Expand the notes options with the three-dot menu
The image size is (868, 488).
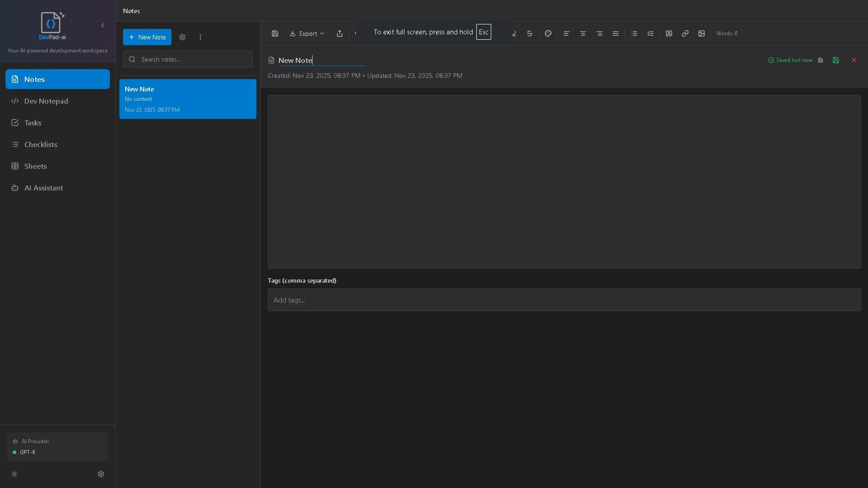pos(200,37)
